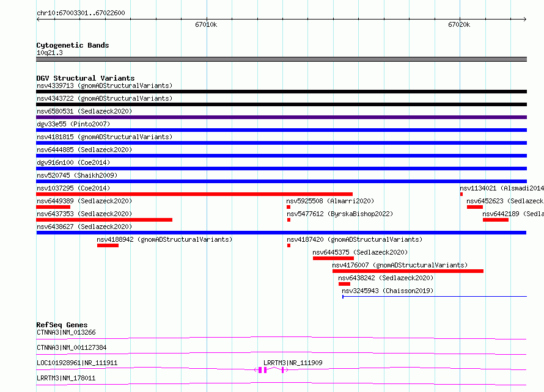This screenshot has width=544, height=392.
Task: Click the red bar for nsv4176007
Action: pos(408,271)
